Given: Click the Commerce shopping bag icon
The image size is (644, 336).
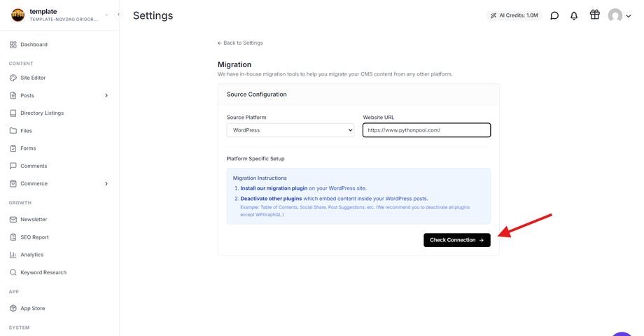Looking at the screenshot, I should pos(13,183).
